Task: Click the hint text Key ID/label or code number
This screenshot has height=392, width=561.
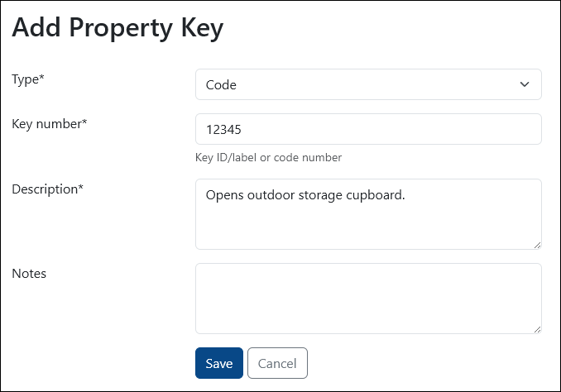Action: pos(268,157)
